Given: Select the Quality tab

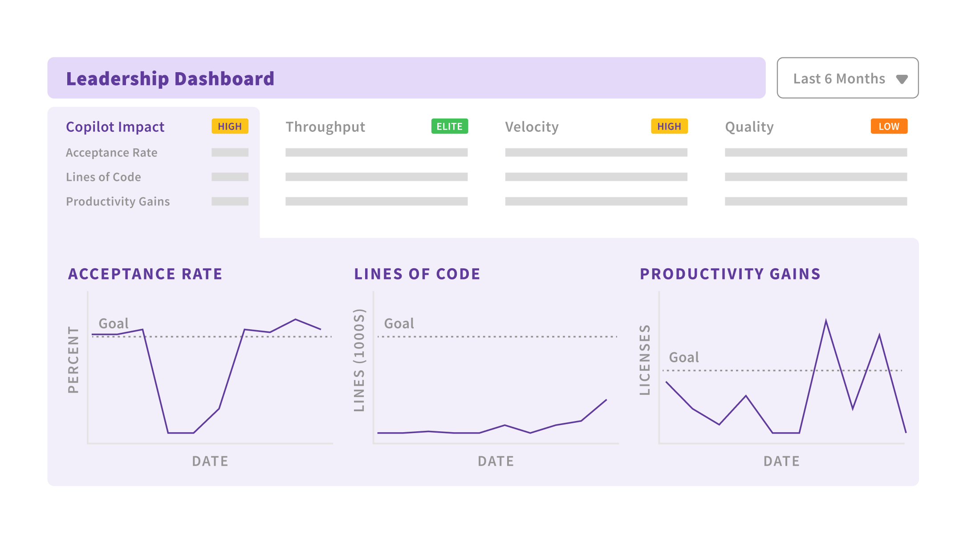Looking at the screenshot, I should tap(749, 127).
